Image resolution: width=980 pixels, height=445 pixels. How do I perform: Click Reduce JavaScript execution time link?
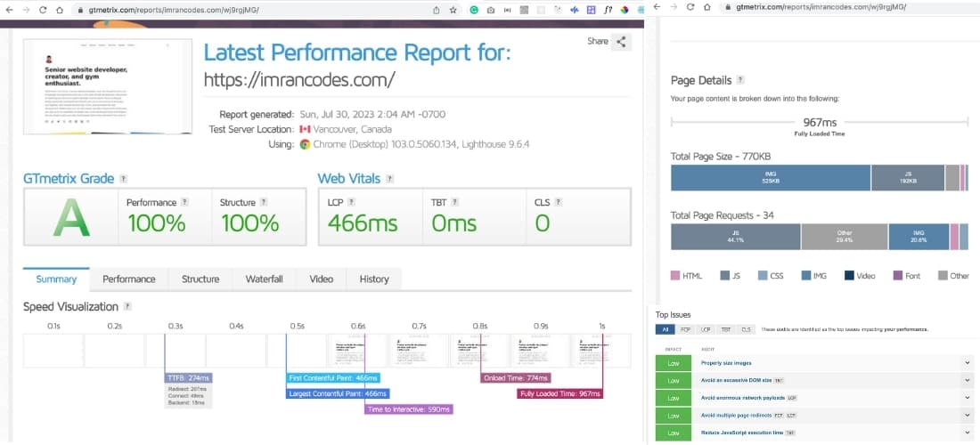coord(741,433)
